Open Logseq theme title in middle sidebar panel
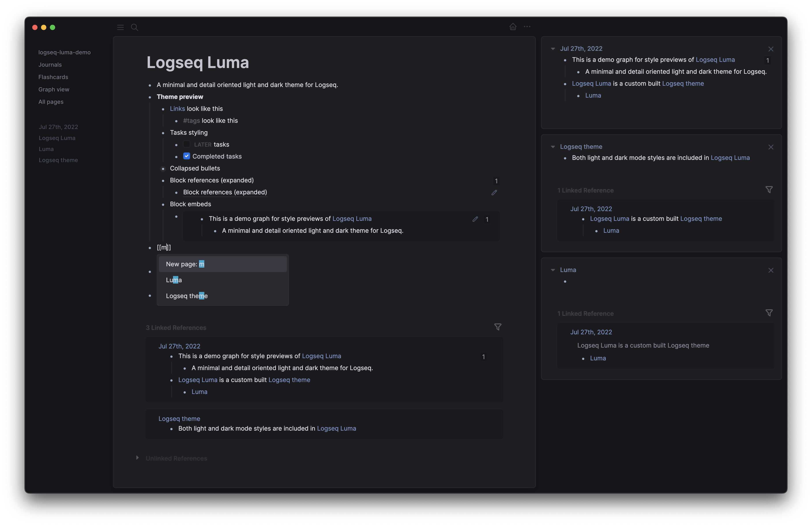The width and height of the screenshot is (812, 526). [x=581, y=146]
